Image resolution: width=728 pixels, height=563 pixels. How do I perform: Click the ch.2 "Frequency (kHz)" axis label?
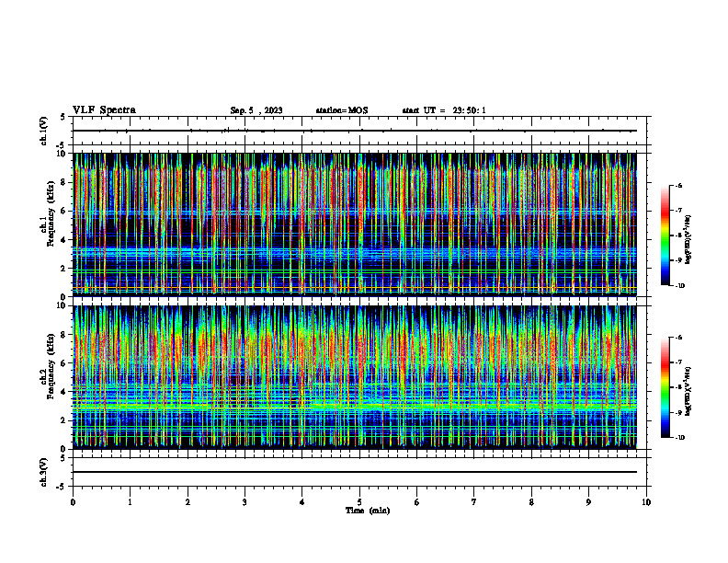pos(51,366)
